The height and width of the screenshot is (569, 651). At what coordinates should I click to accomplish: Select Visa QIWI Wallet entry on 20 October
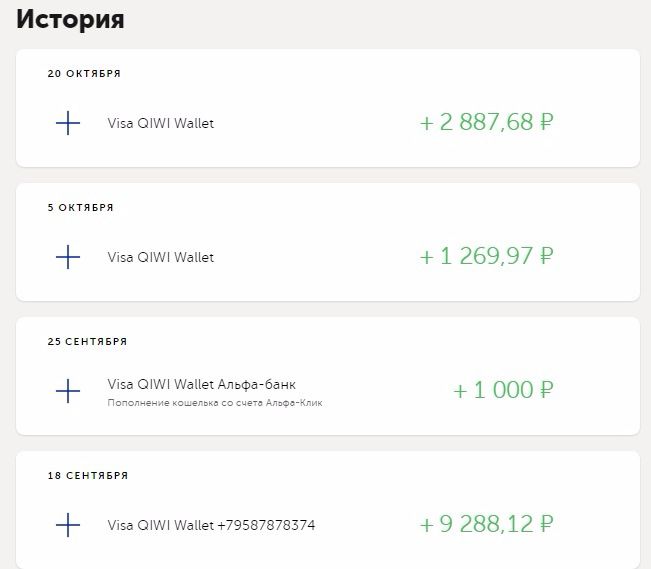click(x=161, y=123)
